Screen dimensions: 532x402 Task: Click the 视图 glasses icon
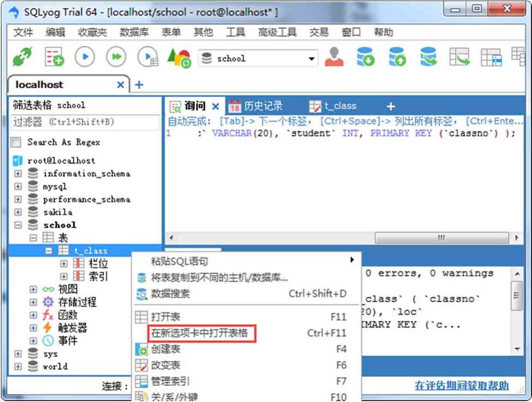click(48, 289)
